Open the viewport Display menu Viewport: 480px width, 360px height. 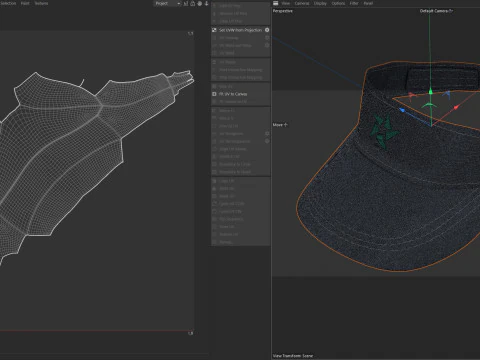coord(320,3)
